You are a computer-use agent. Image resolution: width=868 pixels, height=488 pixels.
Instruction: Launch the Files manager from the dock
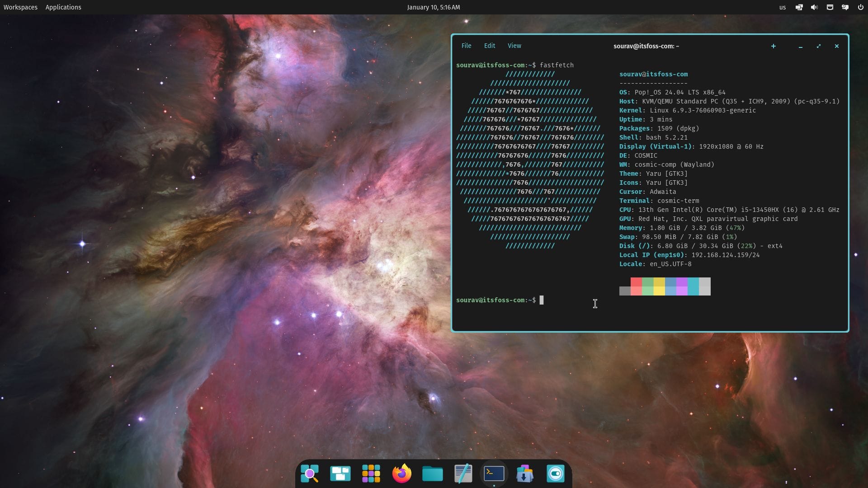click(x=432, y=474)
